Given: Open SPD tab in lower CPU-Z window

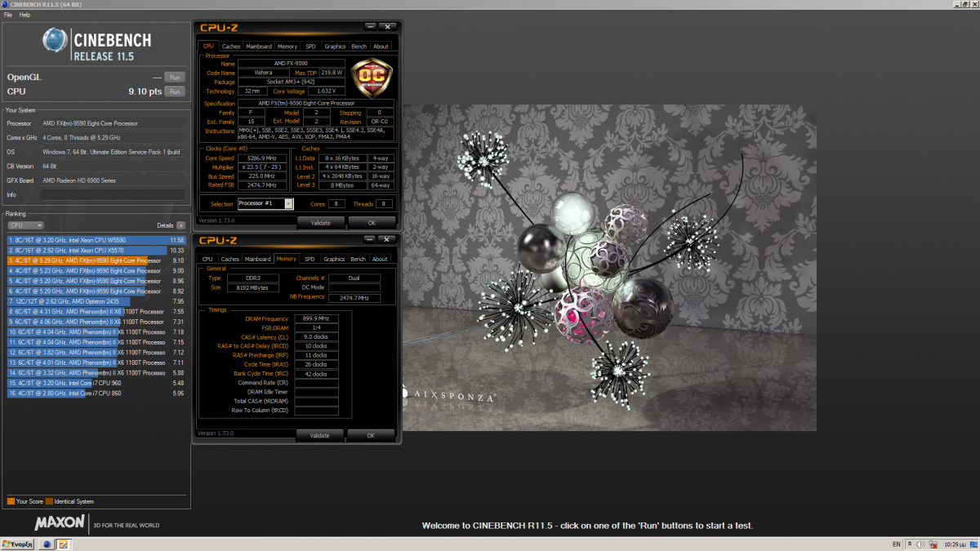Looking at the screenshot, I should pos(310,259).
